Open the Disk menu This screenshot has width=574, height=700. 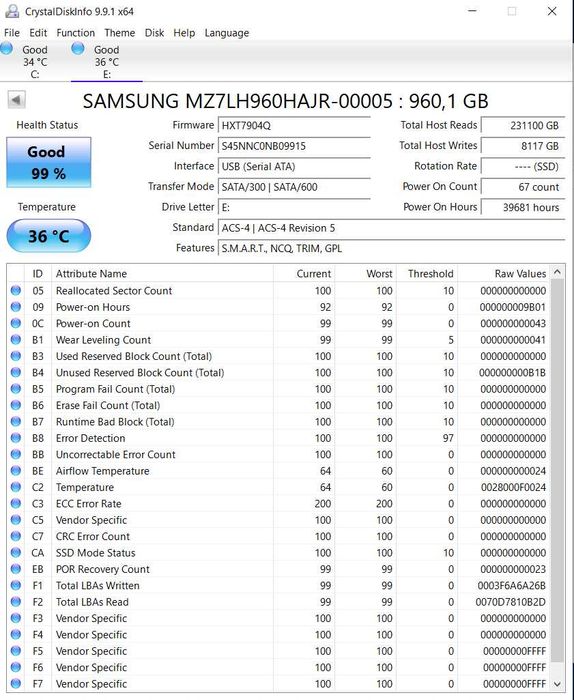point(154,33)
